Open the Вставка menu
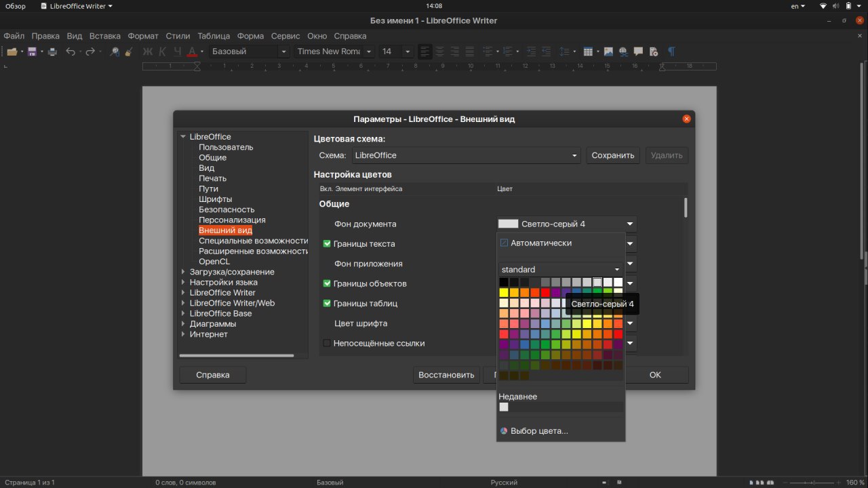Image resolution: width=868 pixels, height=488 pixels. click(x=105, y=36)
